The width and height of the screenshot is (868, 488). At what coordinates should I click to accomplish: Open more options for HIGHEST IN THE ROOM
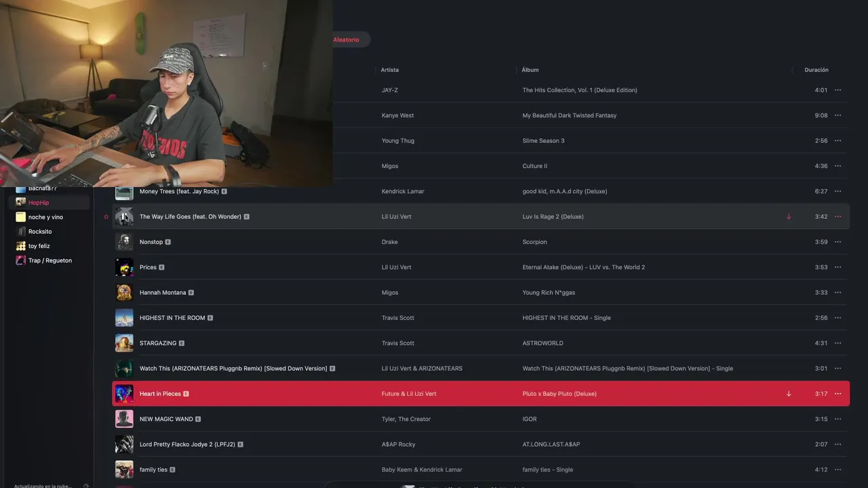tap(837, 318)
